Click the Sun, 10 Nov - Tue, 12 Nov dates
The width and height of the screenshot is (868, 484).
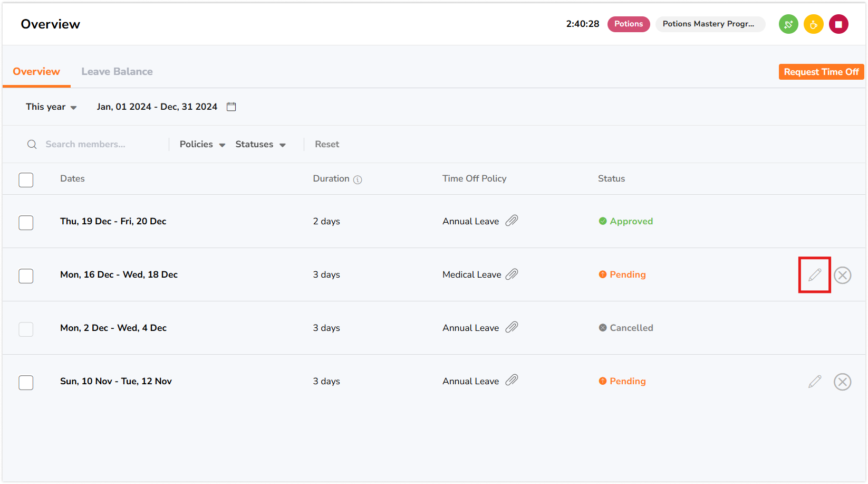coord(116,381)
